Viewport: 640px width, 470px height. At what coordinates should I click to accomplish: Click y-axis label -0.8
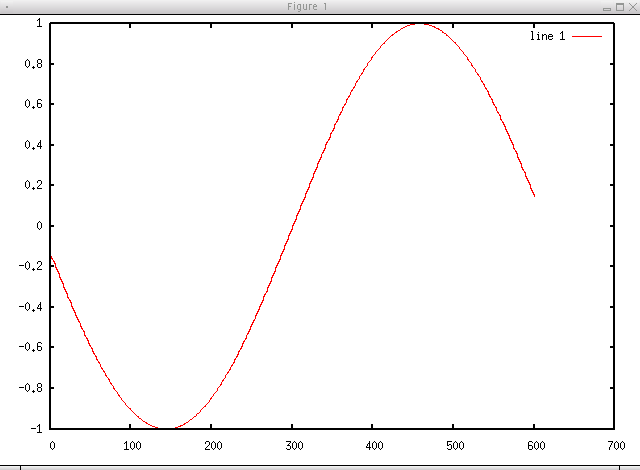pyautogui.click(x=31, y=387)
